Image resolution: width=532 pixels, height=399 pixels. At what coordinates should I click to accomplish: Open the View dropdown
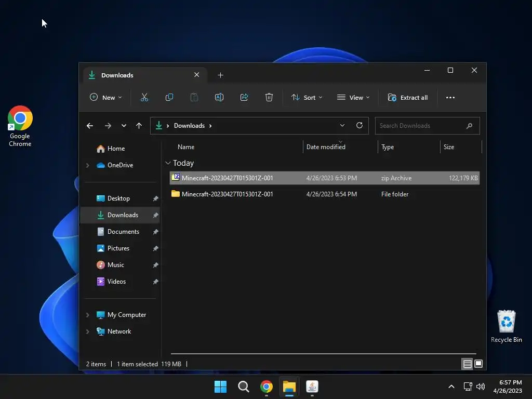(x=353, y=97)
